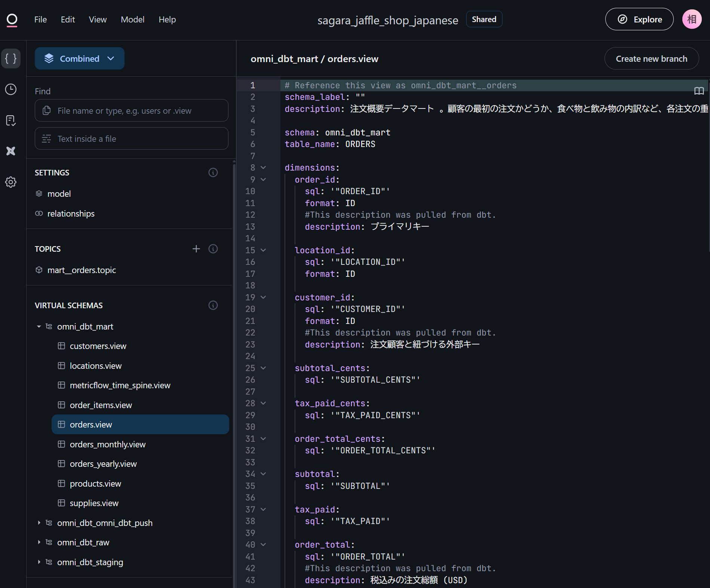The image size is (710, 588).
Task: Fold the dimensions block at line 8
Action: point(263,168)
